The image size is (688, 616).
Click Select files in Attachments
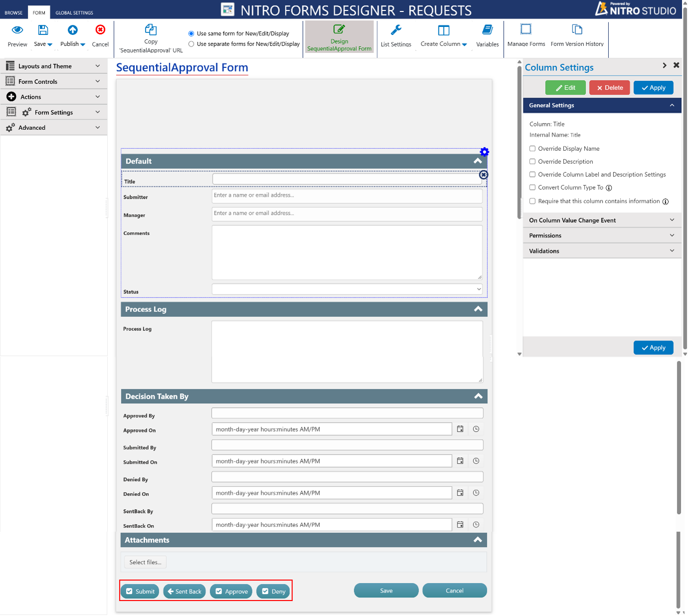coord(145,562)
